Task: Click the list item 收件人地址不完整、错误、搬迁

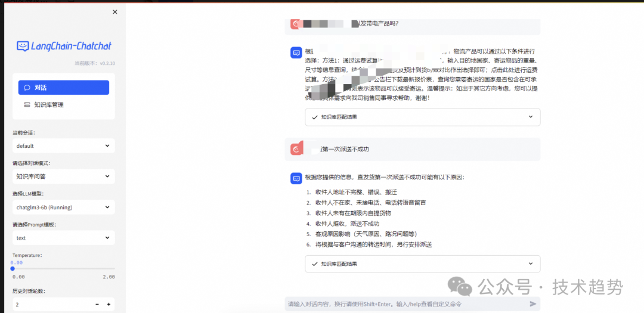Action: [x=356, y=192]
